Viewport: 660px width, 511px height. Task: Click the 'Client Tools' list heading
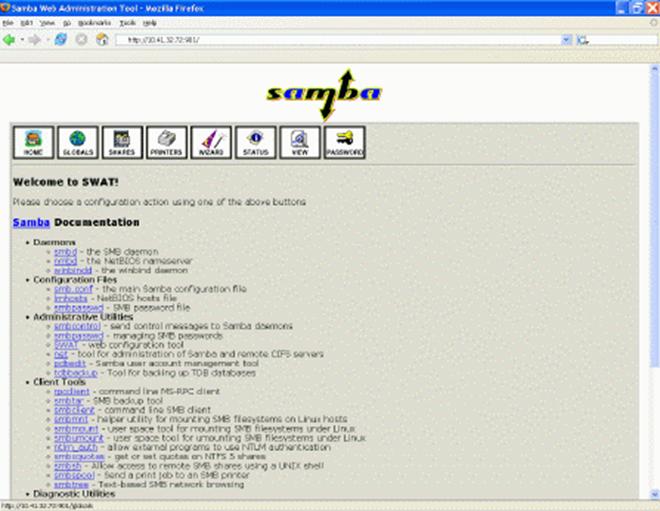tap(59, 382)
